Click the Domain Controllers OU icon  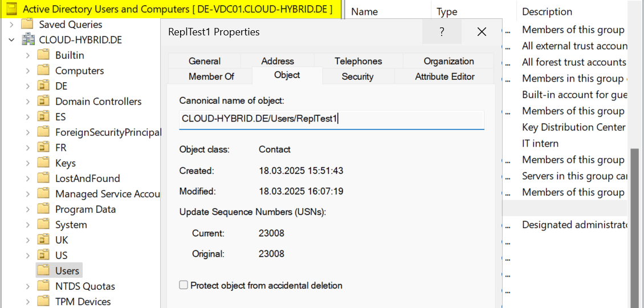(44, 102)
